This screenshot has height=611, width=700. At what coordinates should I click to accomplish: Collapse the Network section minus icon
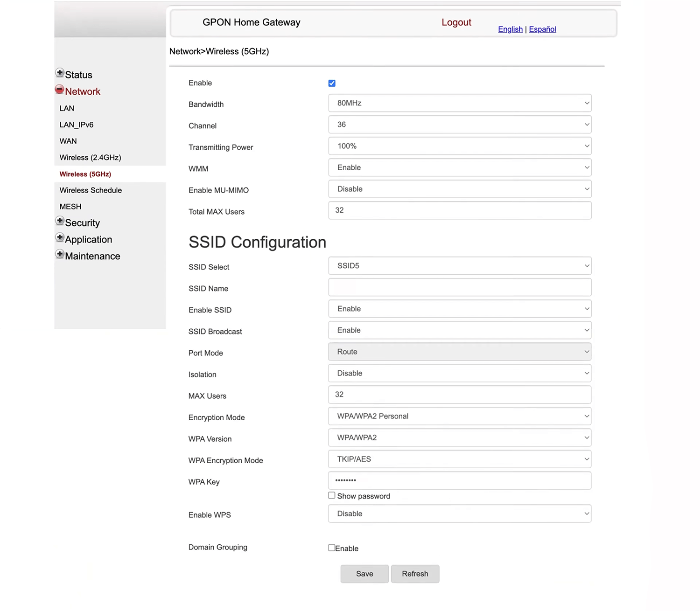[60, 90]
